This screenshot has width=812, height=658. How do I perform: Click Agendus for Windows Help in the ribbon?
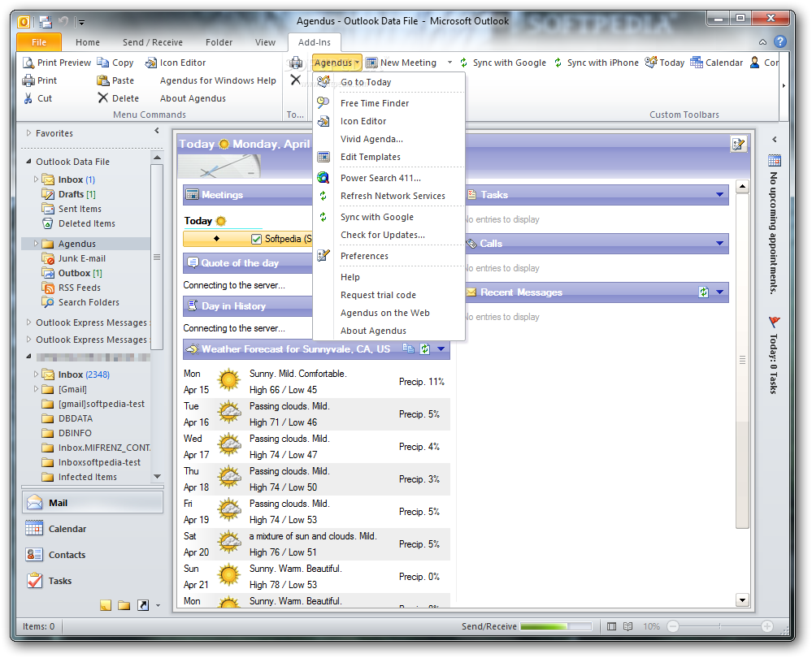pos(218,80)
